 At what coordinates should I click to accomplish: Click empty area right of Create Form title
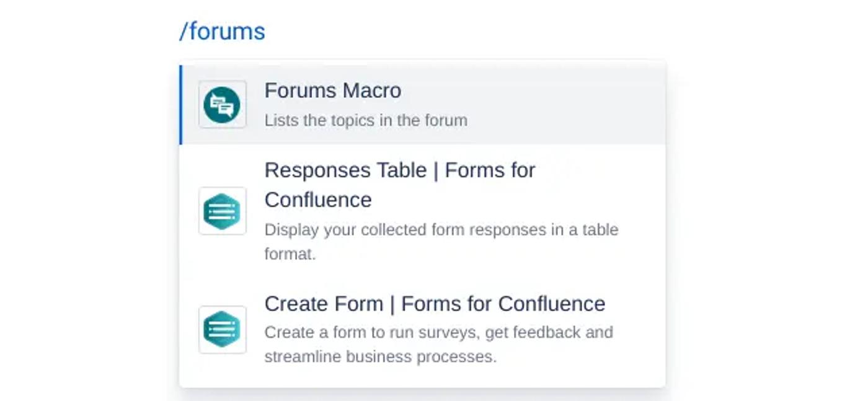point(635,304)
